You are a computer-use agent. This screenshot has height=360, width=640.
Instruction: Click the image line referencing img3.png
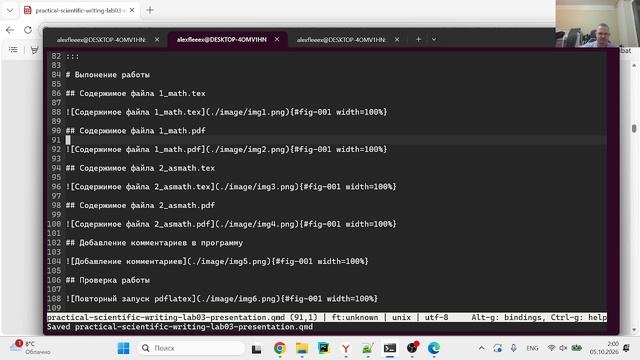pyautogui.click(x=231, y=187)
